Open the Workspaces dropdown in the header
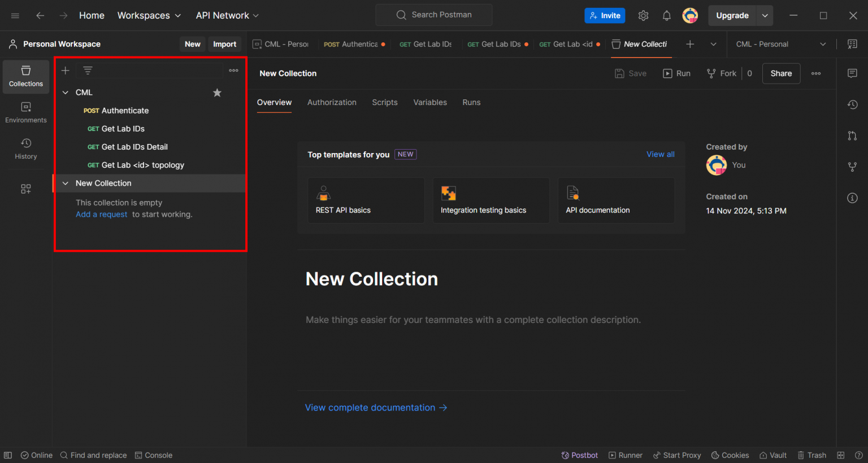 pyautogui.click(x=149, y=15)
